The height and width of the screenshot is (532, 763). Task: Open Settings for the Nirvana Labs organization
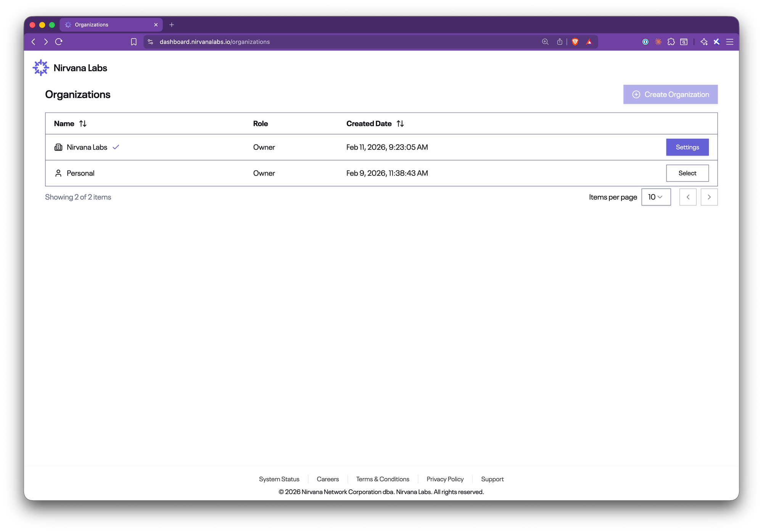(x=687, y=147)
